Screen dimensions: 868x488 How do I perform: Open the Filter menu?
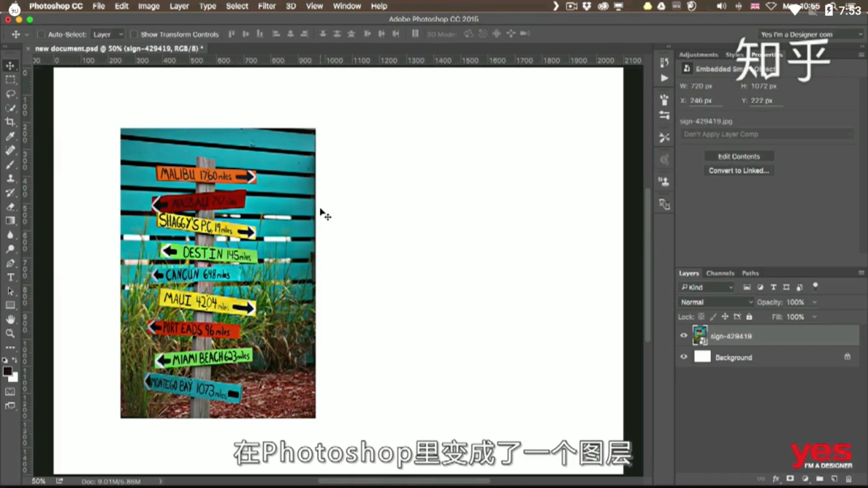[x=266, y=6]
